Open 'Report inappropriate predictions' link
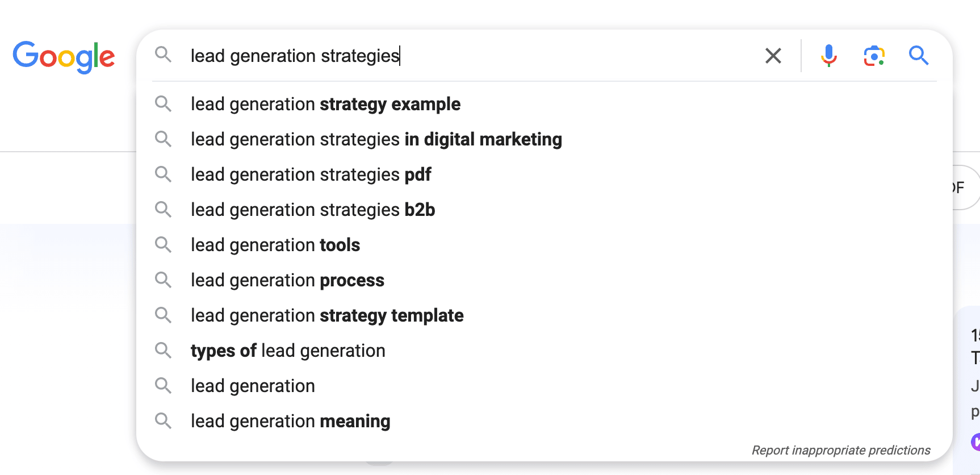980x475 pixels. (841, 450)
